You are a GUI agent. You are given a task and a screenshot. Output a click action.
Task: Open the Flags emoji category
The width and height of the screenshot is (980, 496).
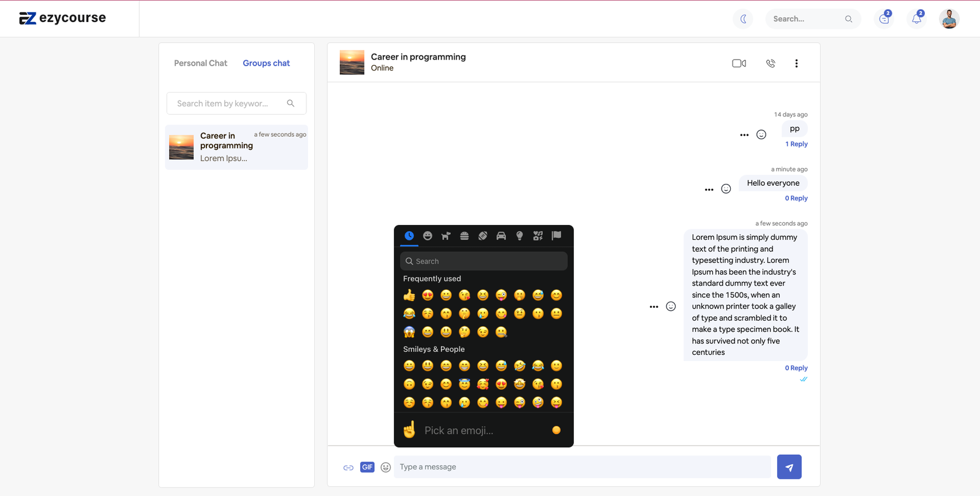click(x=556, y=236)
